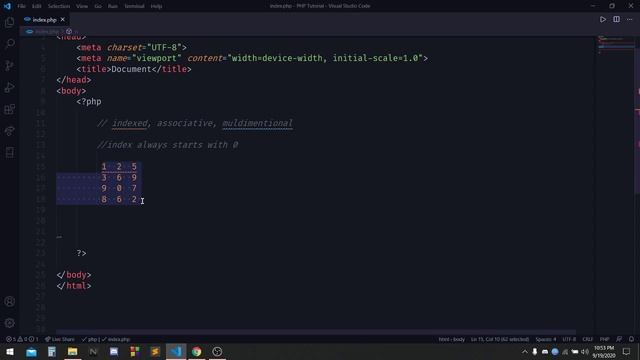Open the editor More Actions ellipsis

click(x=630, y=19)
